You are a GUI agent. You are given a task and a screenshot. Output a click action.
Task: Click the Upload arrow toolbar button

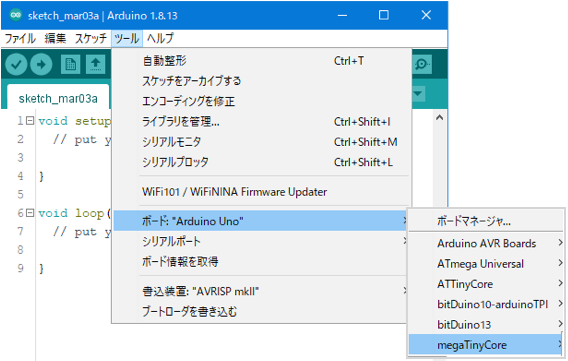coord(41,64)
